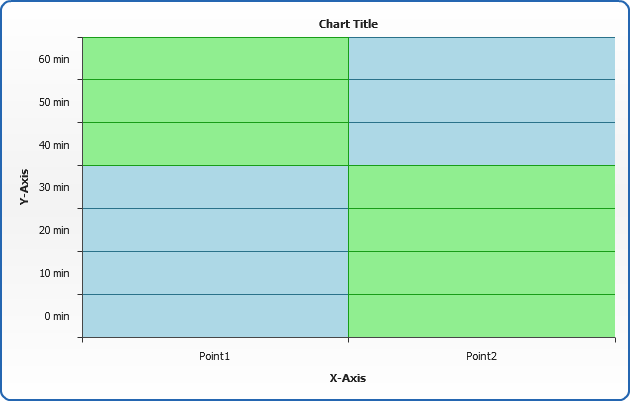Viewport: 630px width, 401px height.
Task: Click the vertical divider between Point1 and Point2
Action: pos(348,187)
